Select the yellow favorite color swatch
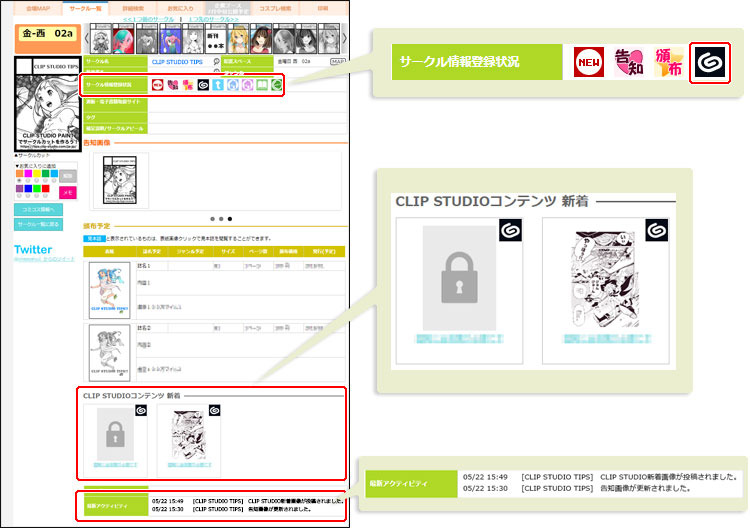The image size is (750, 528). pos(37,174)
